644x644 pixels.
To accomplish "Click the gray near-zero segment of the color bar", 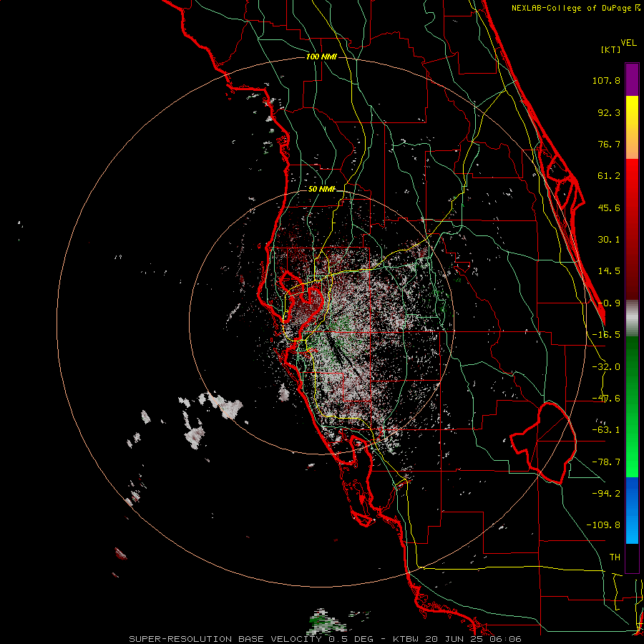I will coord(632,318).
